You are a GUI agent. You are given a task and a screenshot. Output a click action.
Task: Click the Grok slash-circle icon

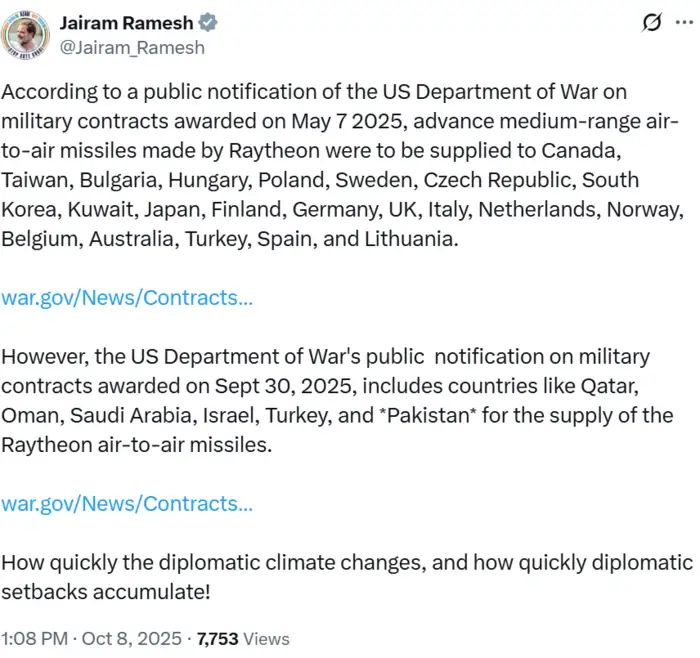(651, 24)
